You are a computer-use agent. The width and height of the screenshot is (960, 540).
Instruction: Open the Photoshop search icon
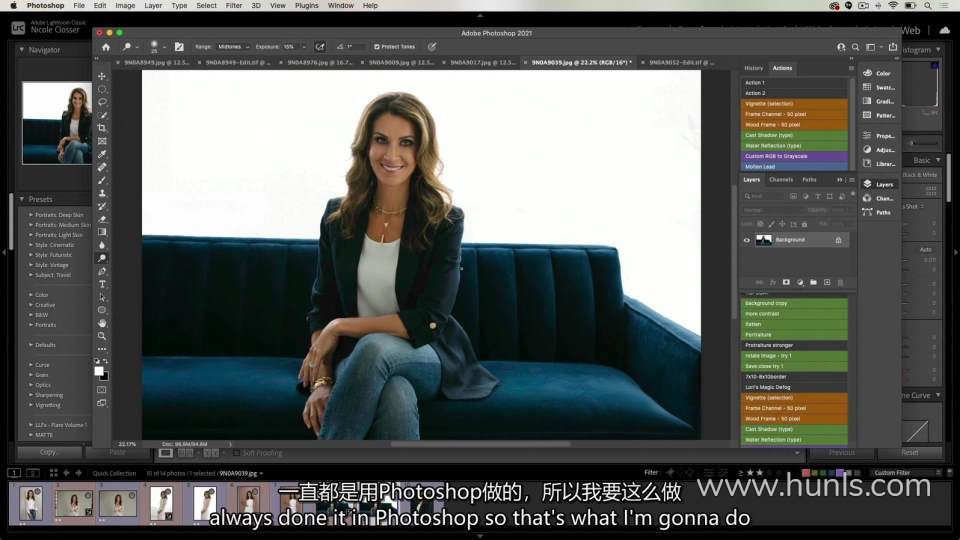point(855,47)
